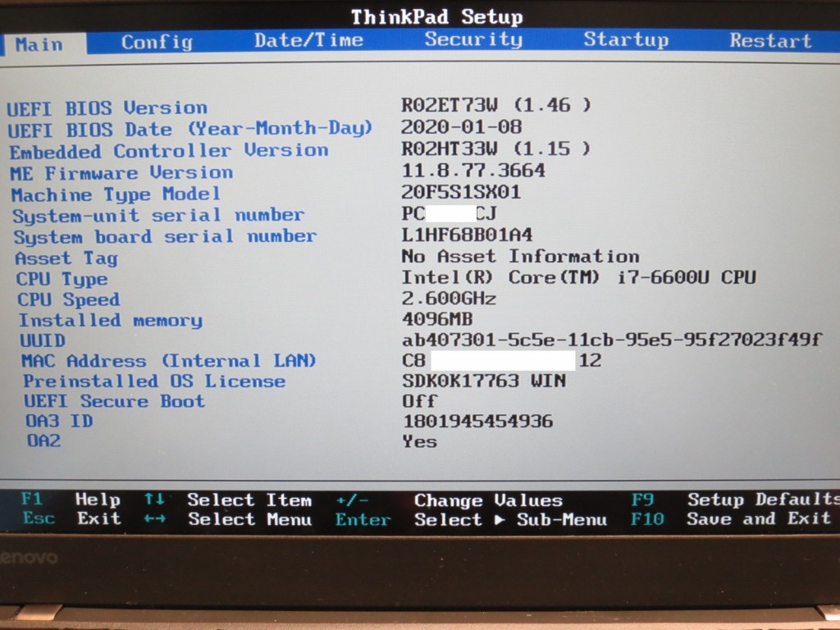Select No Asset Information value

(520, 256)
